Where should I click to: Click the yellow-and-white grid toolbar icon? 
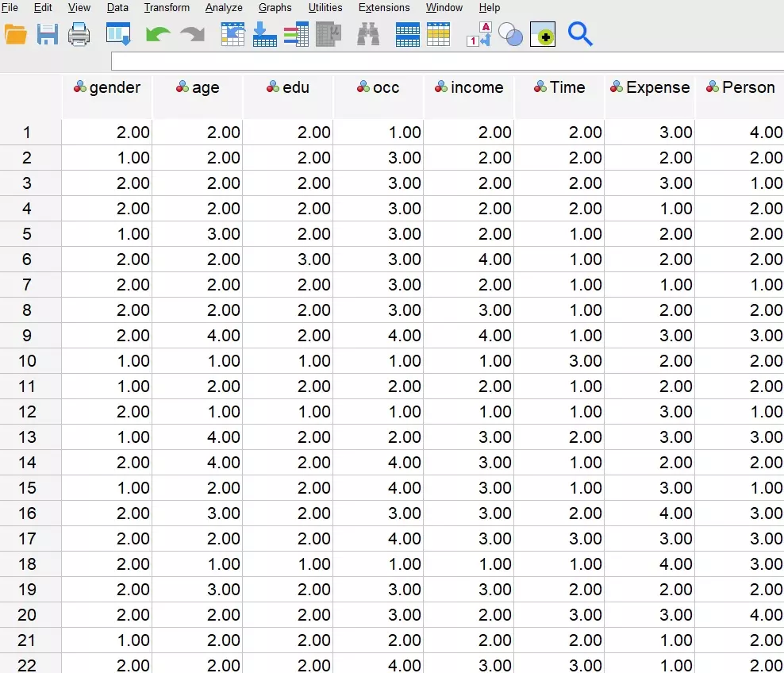[x=439, y=34]
